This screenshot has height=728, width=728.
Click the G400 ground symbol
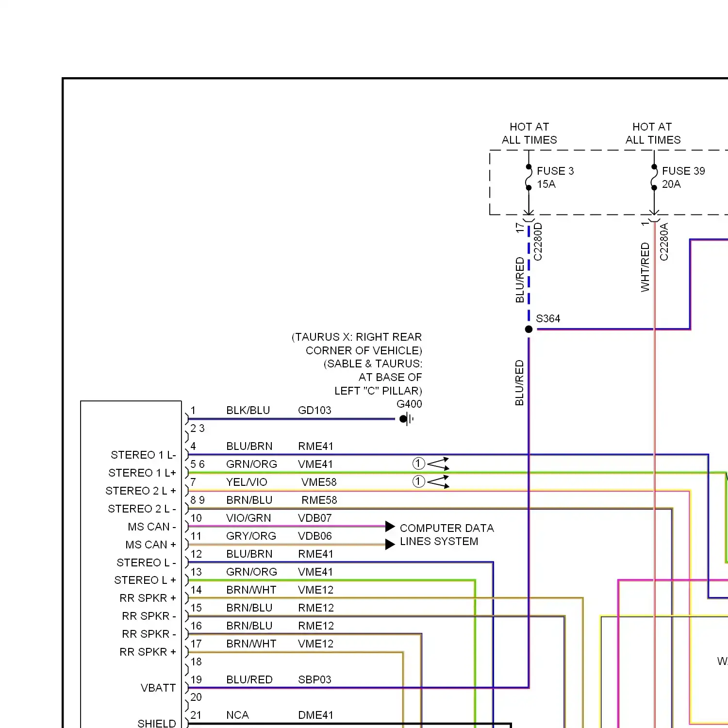pyautogui.click(x=407, y=419)
